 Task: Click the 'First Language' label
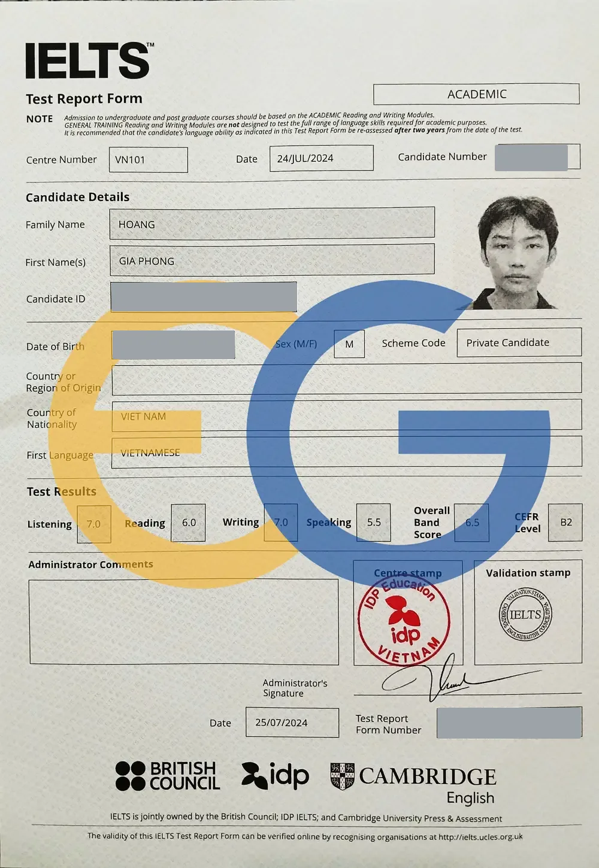60,455
